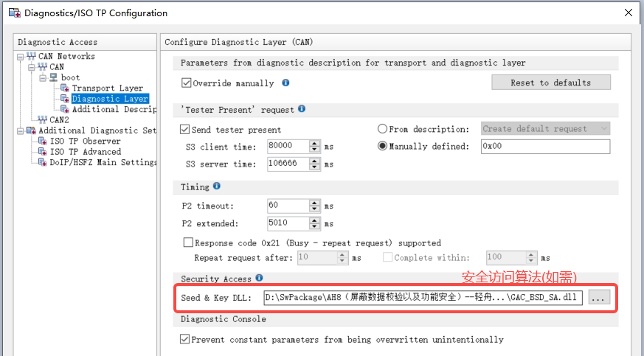Viewport: 644px width, 356px height.
Task: Select the From description radio button
Action: tap(382, 129)
